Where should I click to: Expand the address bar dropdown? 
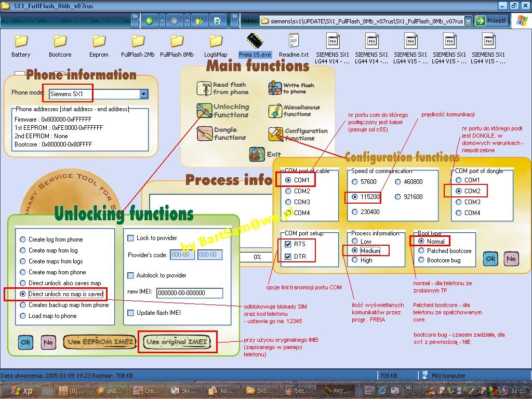tap(468, 21)
